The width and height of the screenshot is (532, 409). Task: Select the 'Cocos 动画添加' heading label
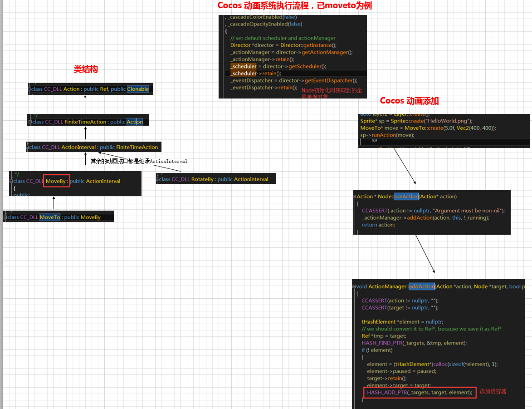409,101
